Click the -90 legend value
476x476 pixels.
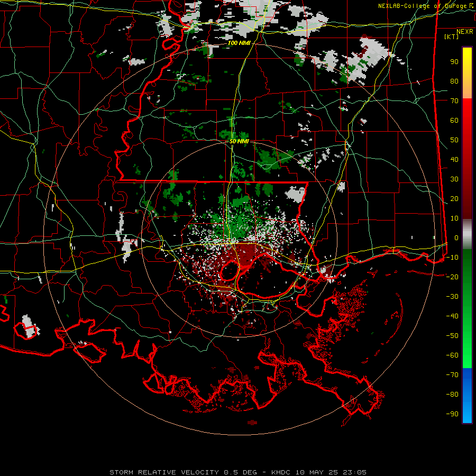[x=452, y=414]
